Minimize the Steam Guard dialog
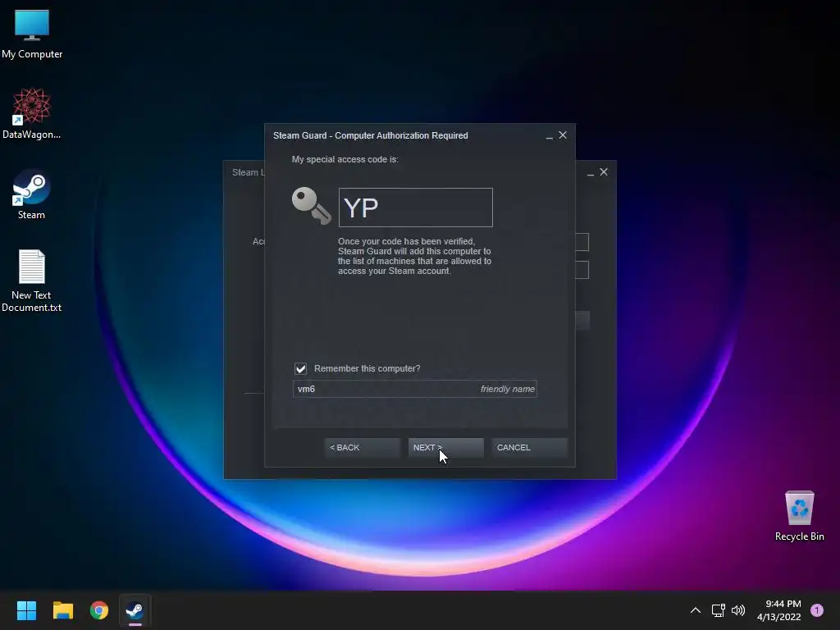 (x=549, y=136)
